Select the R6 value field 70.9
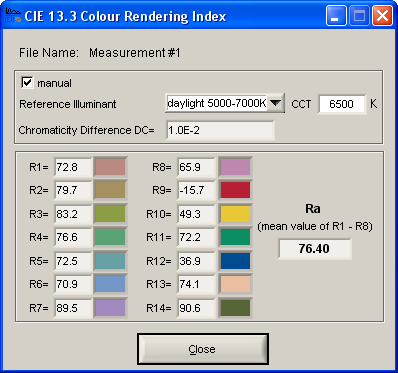 pos(73,284)
